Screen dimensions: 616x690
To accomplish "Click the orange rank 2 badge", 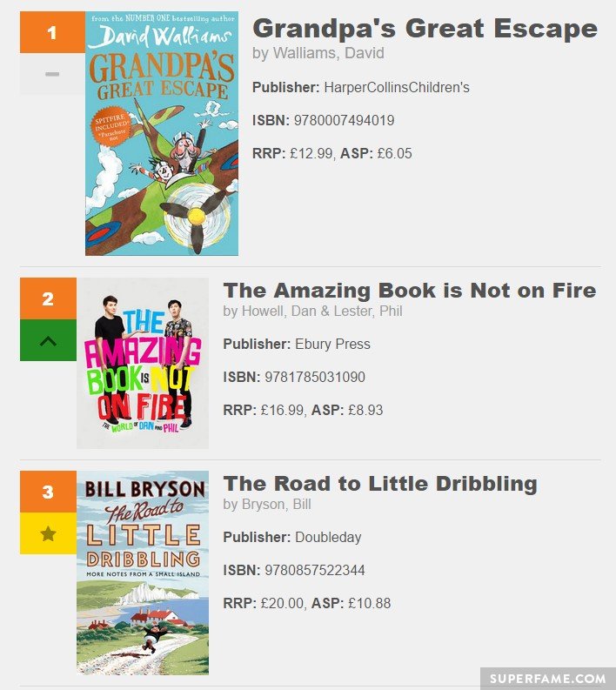I will point(48,298).
